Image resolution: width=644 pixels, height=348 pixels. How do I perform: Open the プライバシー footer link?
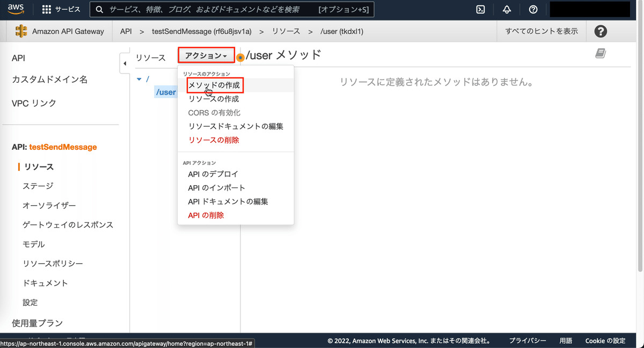(x=527, y=340)
